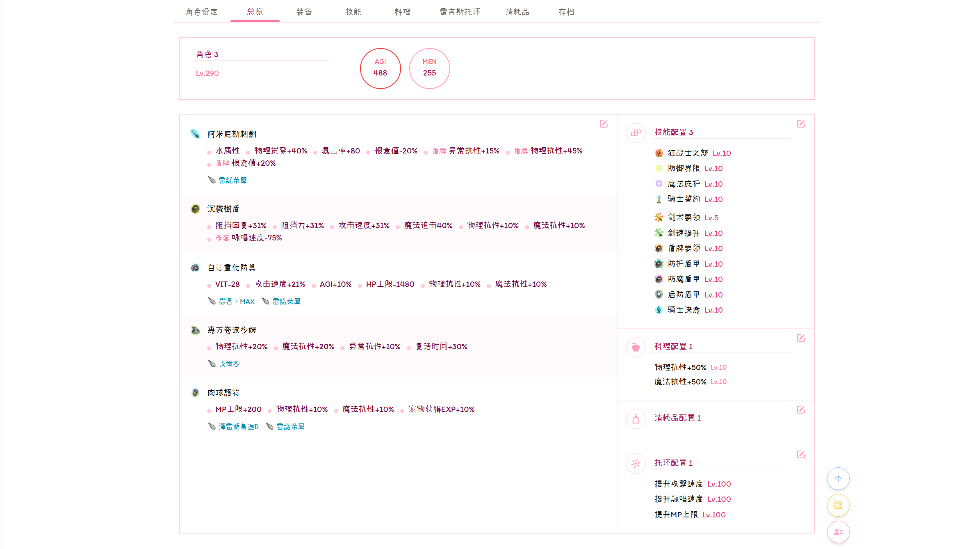This screenshot has width=980, height=549.
Task: Click the 鬱香・MAX crystal link
Action: pos(236,302)
